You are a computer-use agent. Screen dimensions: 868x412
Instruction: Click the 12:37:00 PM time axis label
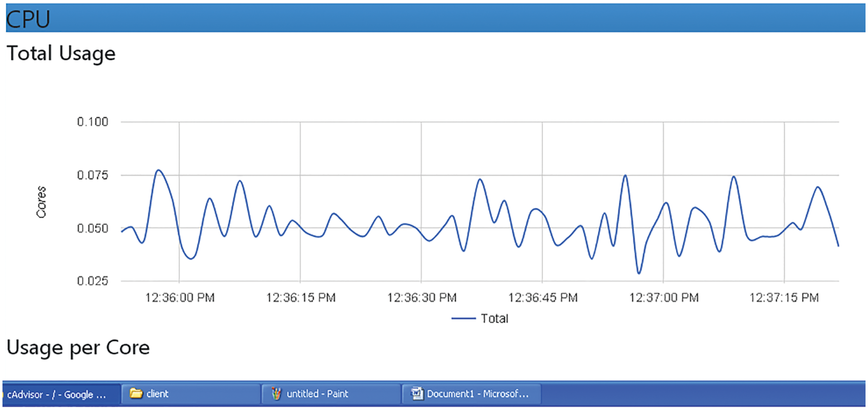[664, 298]
